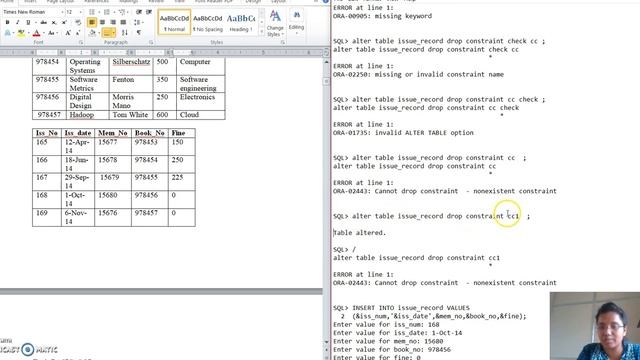This screenshot has width=640, height=360.
Task: Apply text highlight color
Action: (x=21, y=33)
